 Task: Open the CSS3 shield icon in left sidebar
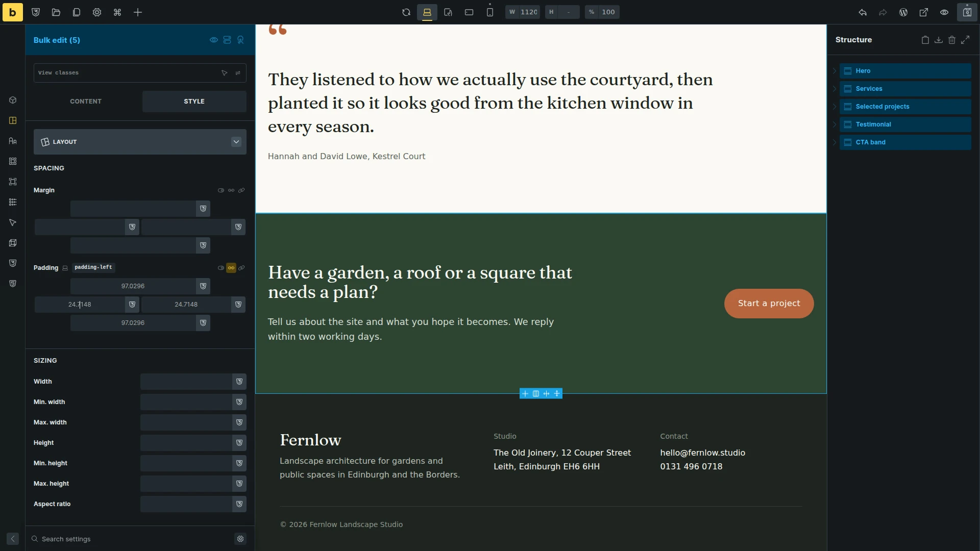coord(13,263)
